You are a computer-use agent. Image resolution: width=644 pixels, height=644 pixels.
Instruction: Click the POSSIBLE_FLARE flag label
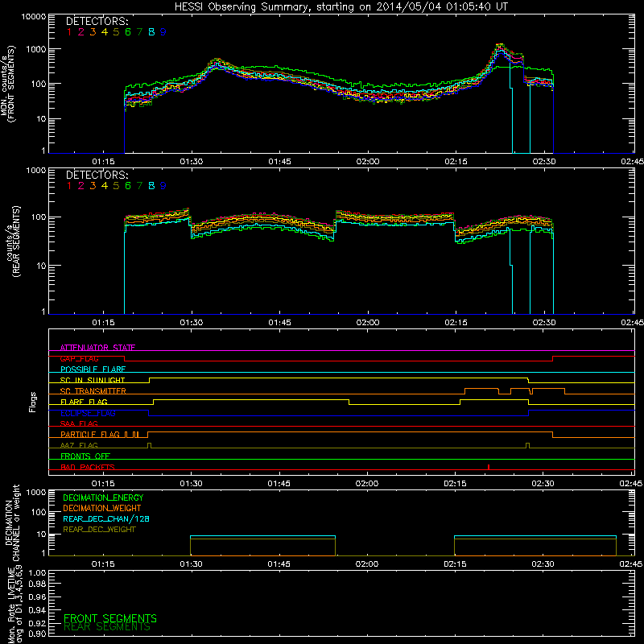point(93,369)
